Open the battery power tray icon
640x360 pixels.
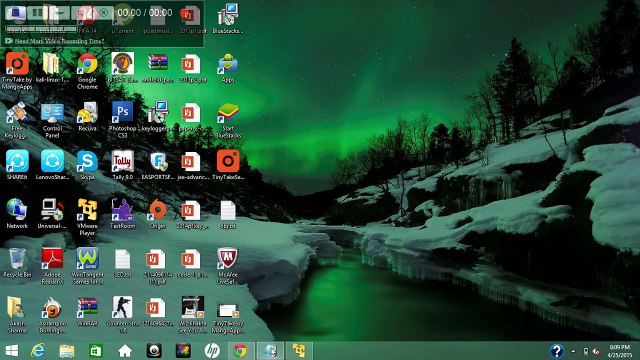pos(586,351)
